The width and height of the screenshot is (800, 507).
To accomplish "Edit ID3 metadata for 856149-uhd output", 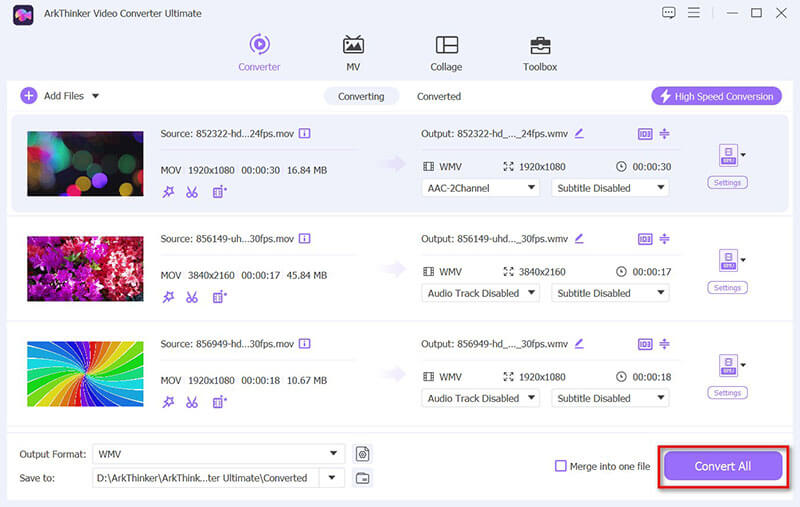I will click(x=645, y=239).
